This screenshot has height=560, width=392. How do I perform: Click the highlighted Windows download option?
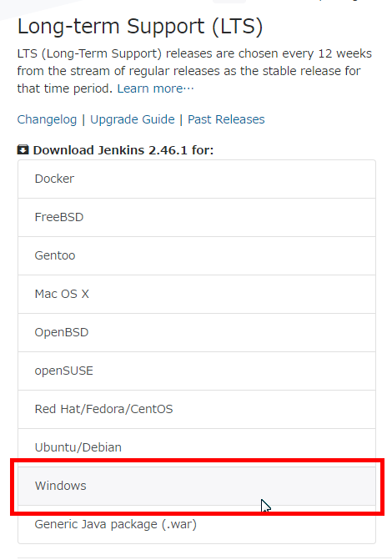197,486
